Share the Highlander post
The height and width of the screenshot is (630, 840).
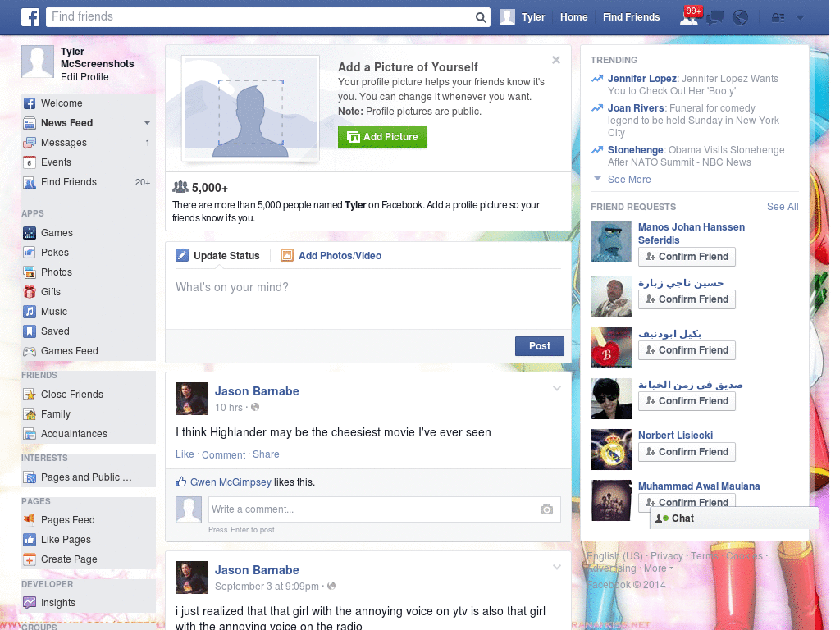(x=266, y=454)
